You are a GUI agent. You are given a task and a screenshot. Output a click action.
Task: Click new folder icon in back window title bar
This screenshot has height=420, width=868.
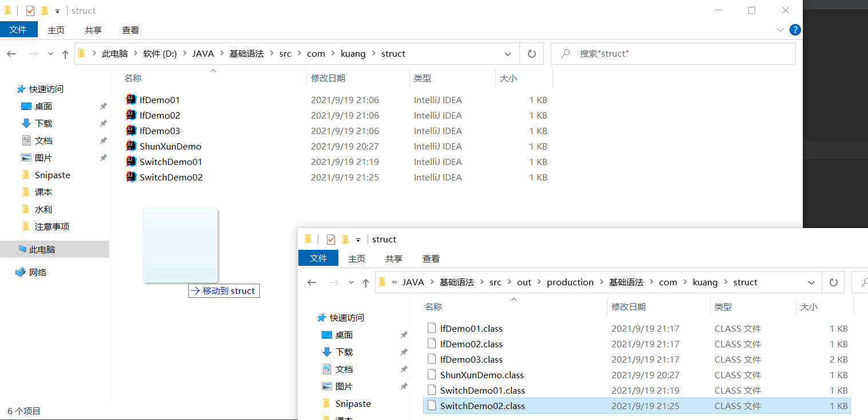tap(45, 11)
